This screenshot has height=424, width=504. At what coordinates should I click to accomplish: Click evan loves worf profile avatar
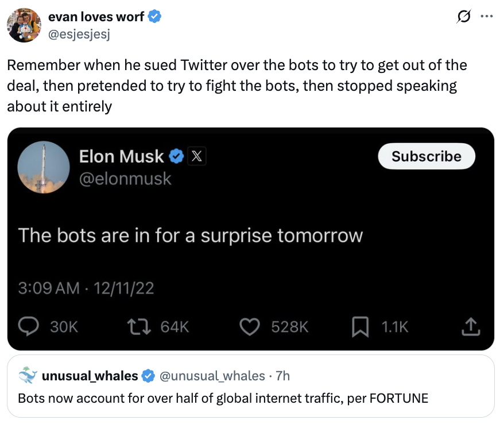(24, 25)
